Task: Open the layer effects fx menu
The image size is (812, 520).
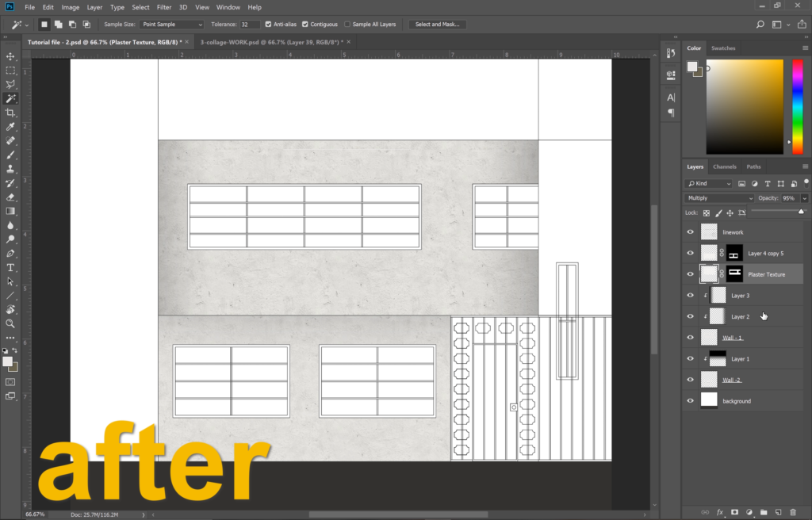Action: pyautogui.click(x=720, y=512)
